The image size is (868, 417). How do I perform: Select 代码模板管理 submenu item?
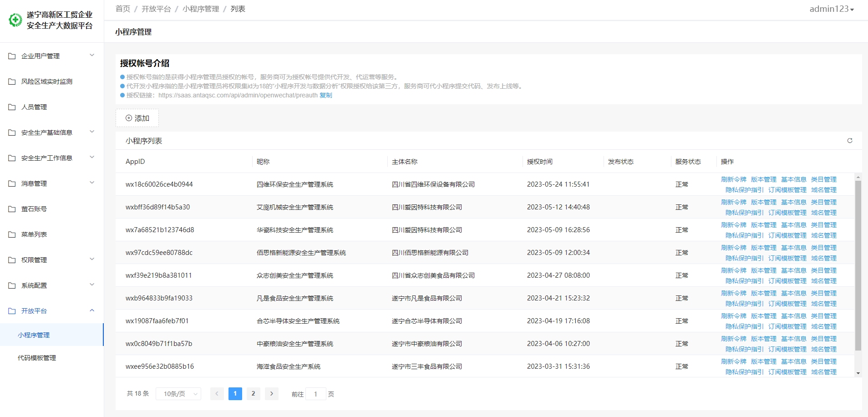pyautogui.click(x=52, y=358)
